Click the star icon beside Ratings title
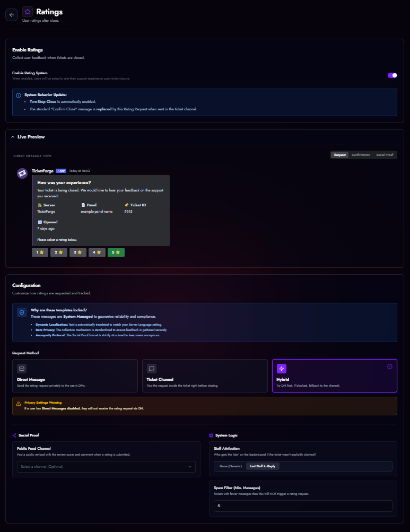410x532 pixels. click(x=28, y=12)
